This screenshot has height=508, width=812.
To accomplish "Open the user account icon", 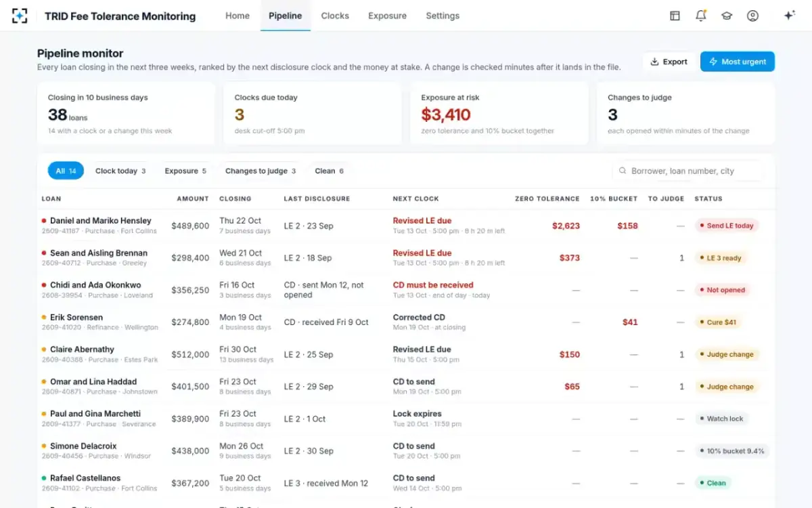I will [752, 16].
